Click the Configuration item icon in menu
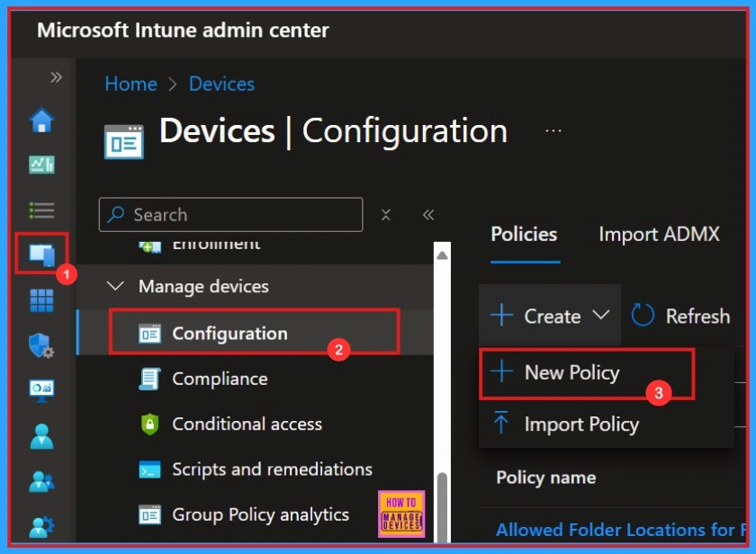The width and height of the screenshot is (756, 554). coord(150,334)
